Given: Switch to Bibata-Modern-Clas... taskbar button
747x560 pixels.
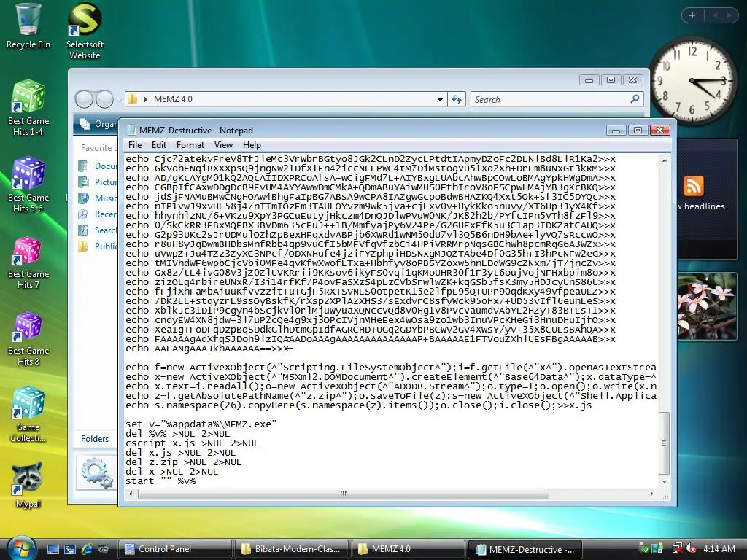Looking at the screenshot, I should (x=292, y=549).
